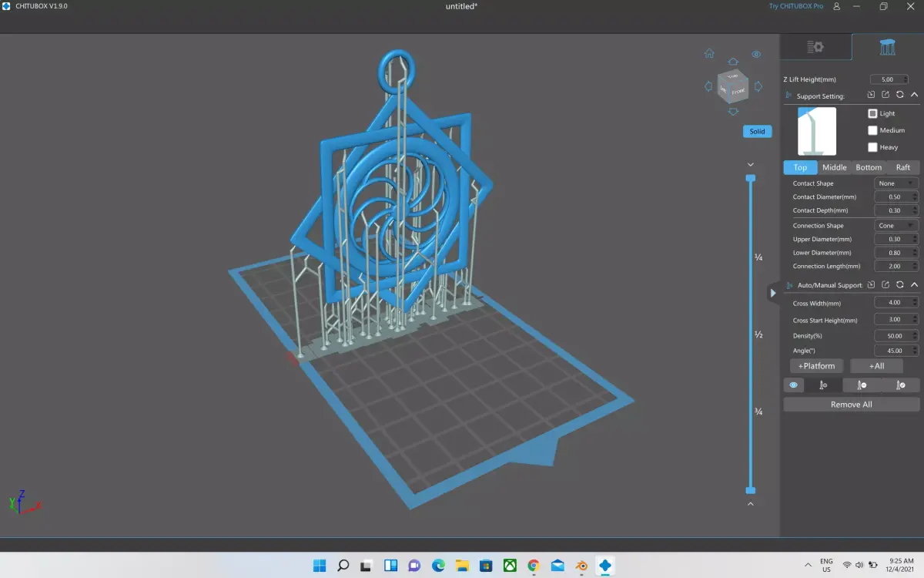Click the +All button
Image resolution: width=924 pixels, height=578 pixels.
click(x=876, y=366)
